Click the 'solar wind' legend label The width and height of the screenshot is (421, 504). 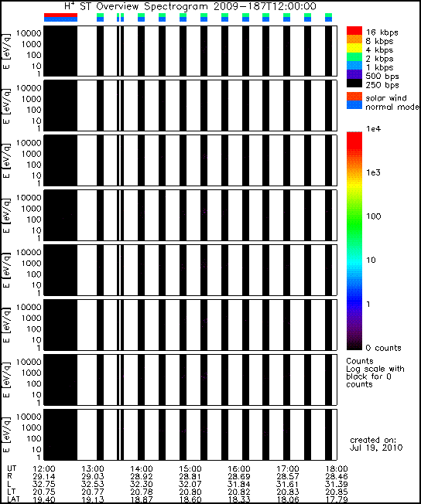(x=386, y=97)
